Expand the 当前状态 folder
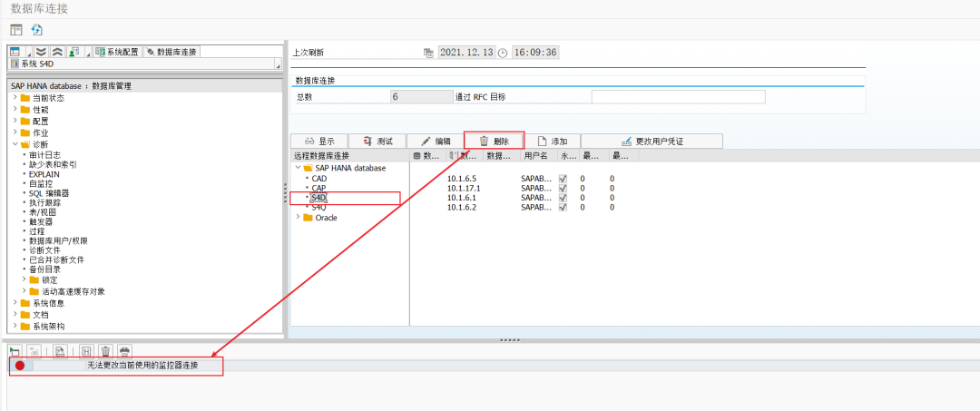The height and width of the screenshot is (411, 980). click(x=15, y=97)
